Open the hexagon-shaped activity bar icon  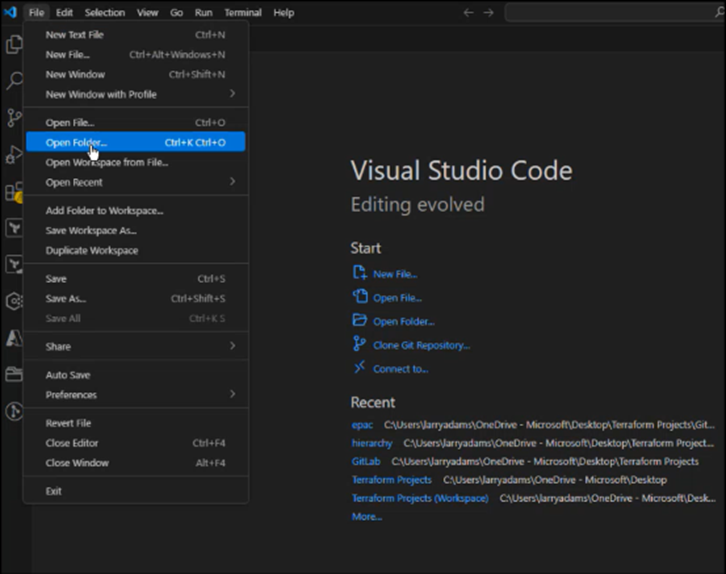tap(14, 301)
